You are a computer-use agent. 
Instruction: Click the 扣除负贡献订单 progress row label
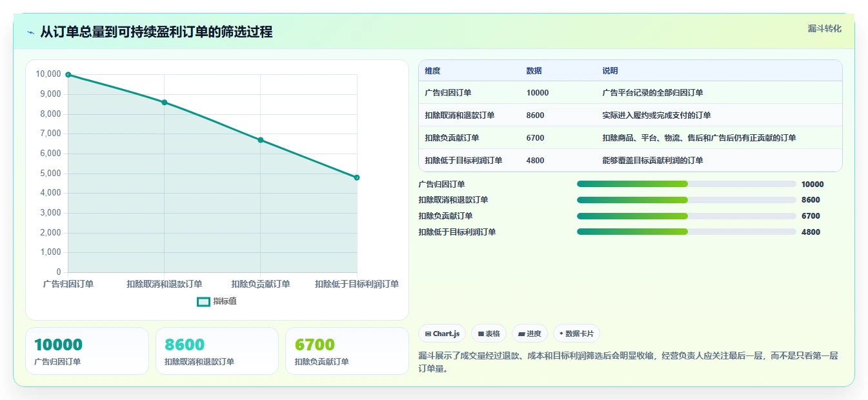pyautogui.click(x=445, y=215)
